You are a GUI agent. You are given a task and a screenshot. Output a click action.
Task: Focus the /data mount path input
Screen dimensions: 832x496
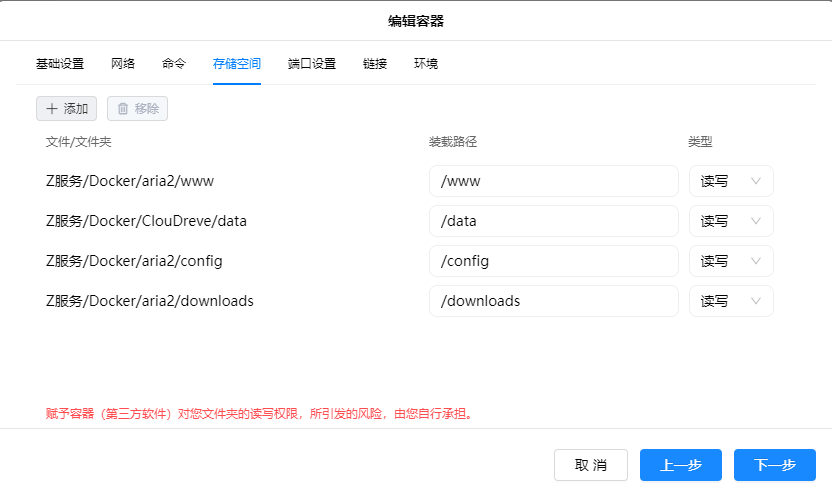(x=554, y=221)
